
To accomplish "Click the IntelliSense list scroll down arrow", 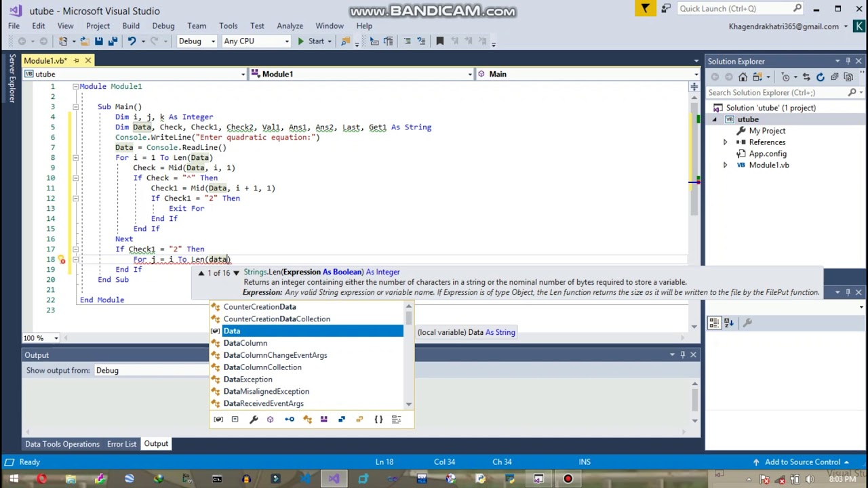I will click(x=408, y=404).
